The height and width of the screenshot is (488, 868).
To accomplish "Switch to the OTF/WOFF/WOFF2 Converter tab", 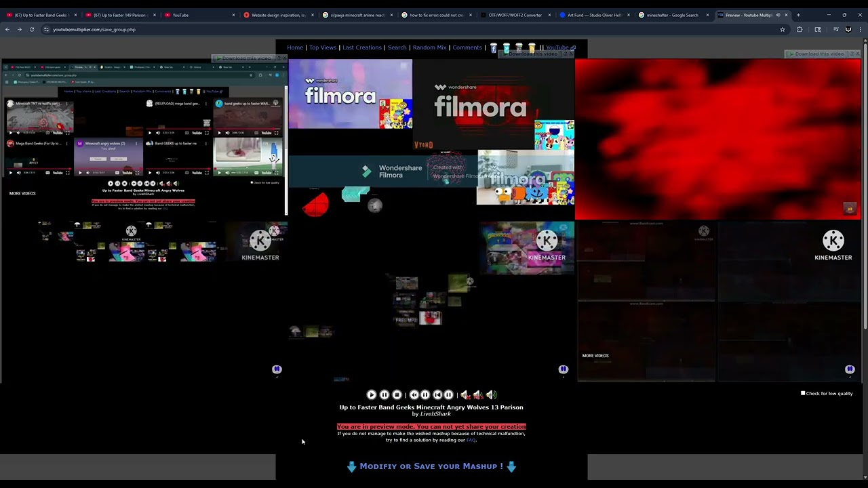I will (516, 15).
